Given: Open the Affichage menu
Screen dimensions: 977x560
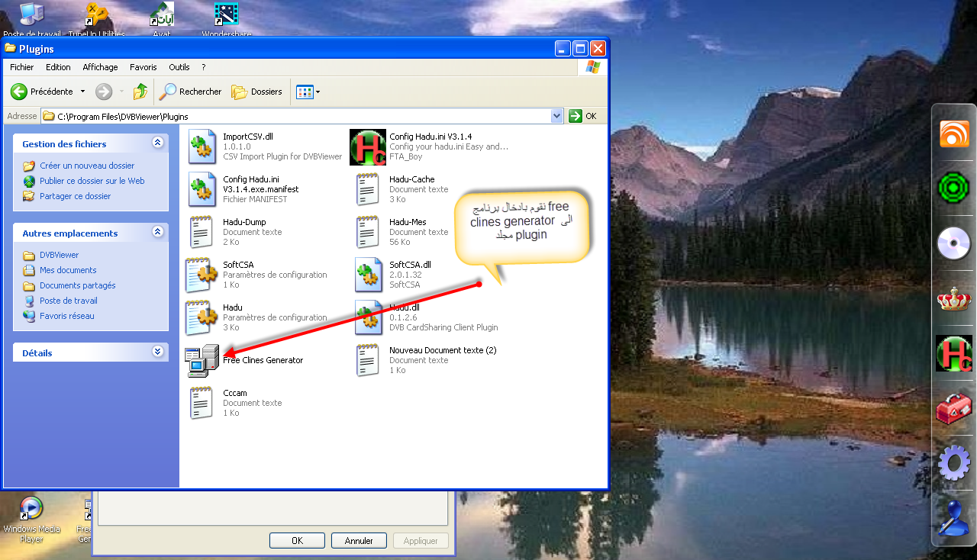Looking at the screenshot, I should pos(100,67).
